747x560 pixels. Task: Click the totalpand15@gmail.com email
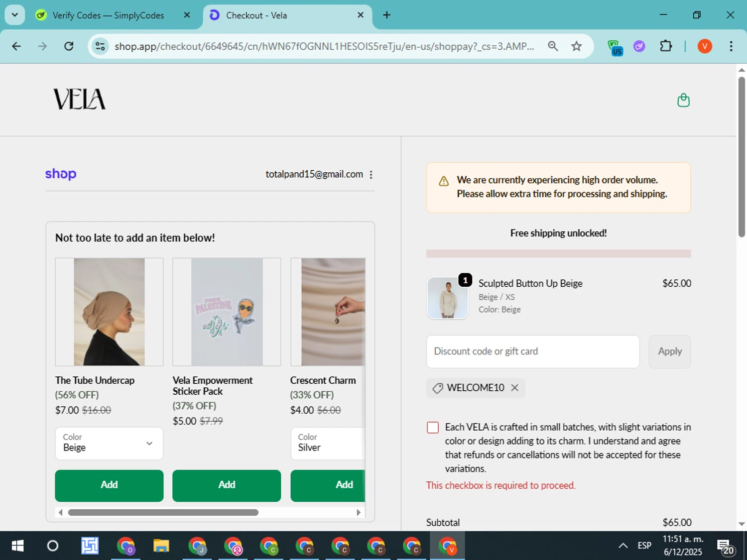tap(314, 174)
